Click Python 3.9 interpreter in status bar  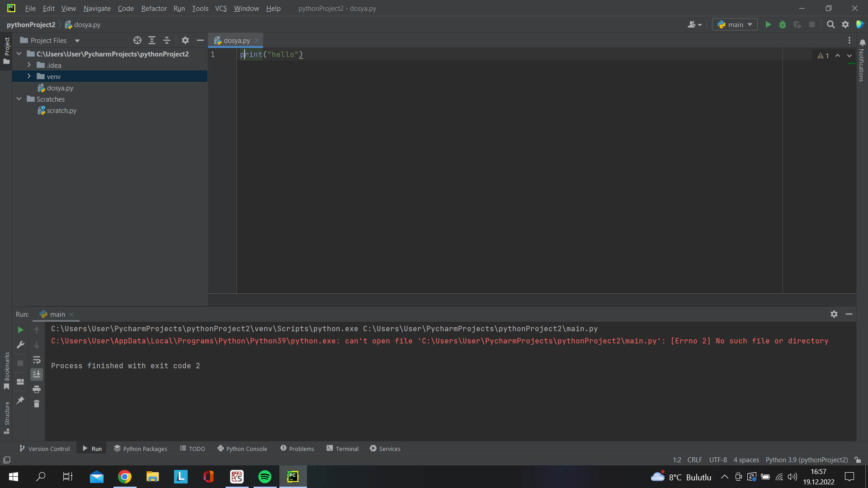point(807,460)
